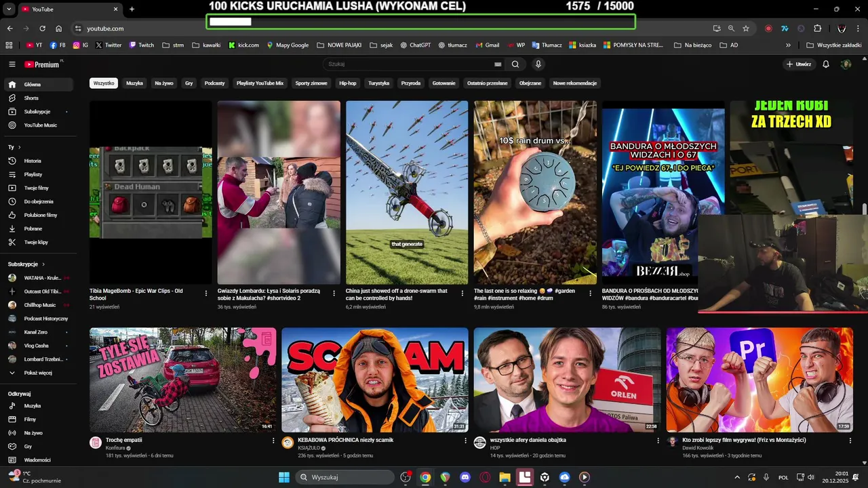Open Opera browser from taskbar
This screenshot has height=488, width=868.
coord(484,477)
